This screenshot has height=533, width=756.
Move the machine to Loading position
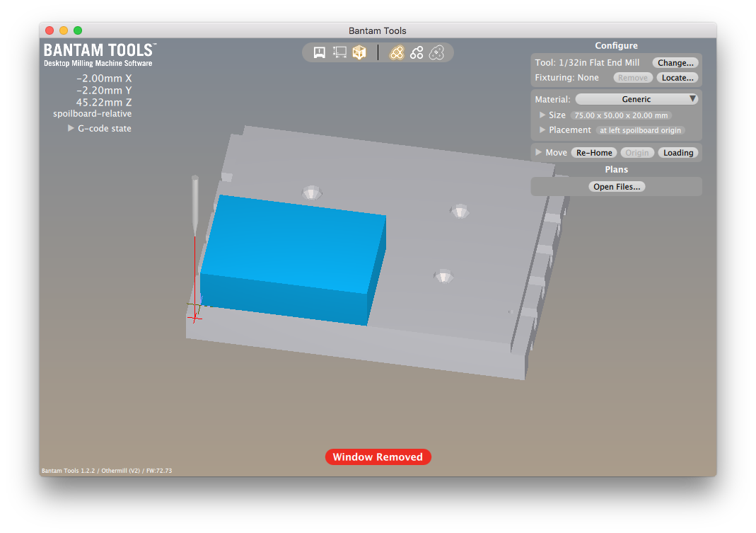tap(678, 153)
